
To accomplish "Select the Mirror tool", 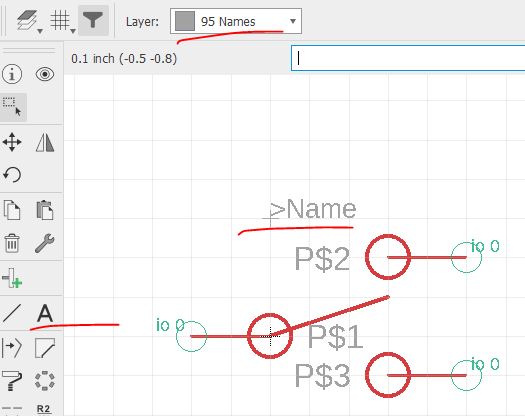I will [x=45, y=142].
